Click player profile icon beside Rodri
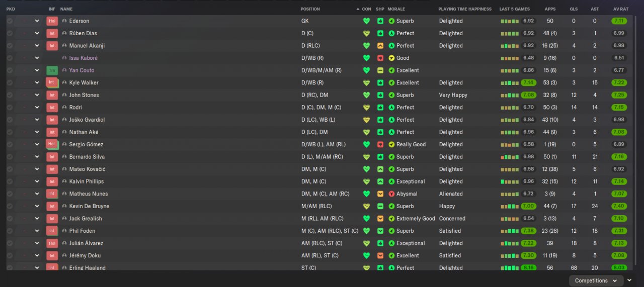 pos(64,108)
